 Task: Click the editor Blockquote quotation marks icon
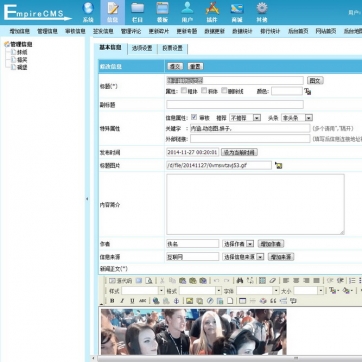click(x=273, y=301)
